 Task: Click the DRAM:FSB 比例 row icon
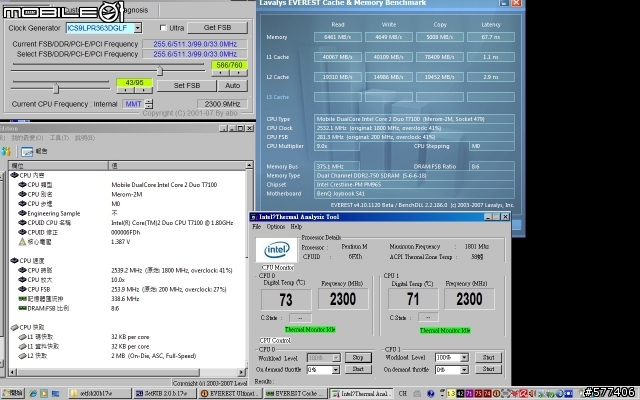[22, 308]
